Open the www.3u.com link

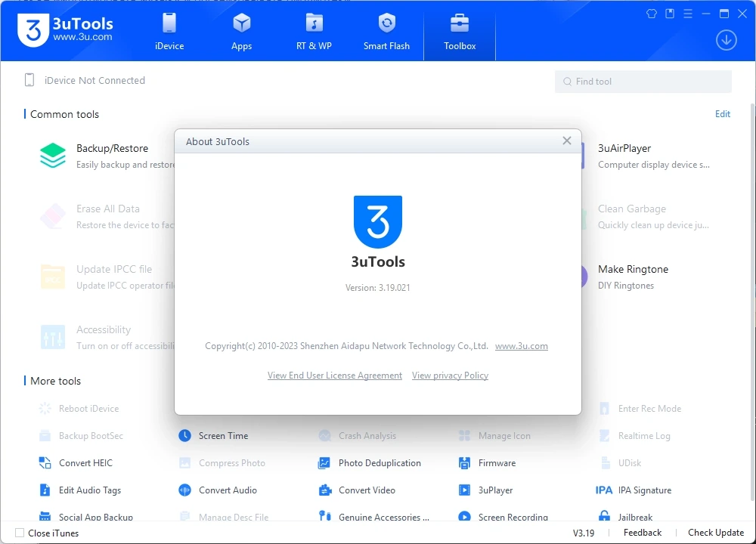coord(521,346)
